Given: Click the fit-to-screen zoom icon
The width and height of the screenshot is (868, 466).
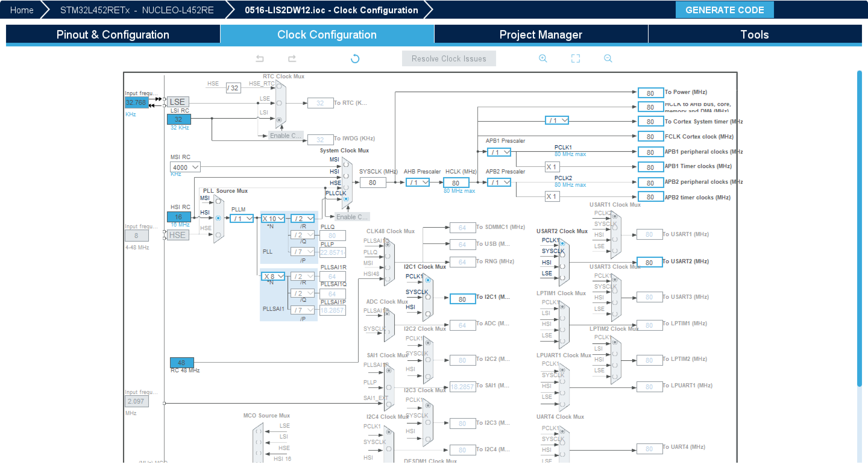Looking at the screenshot, I should 575,58.
